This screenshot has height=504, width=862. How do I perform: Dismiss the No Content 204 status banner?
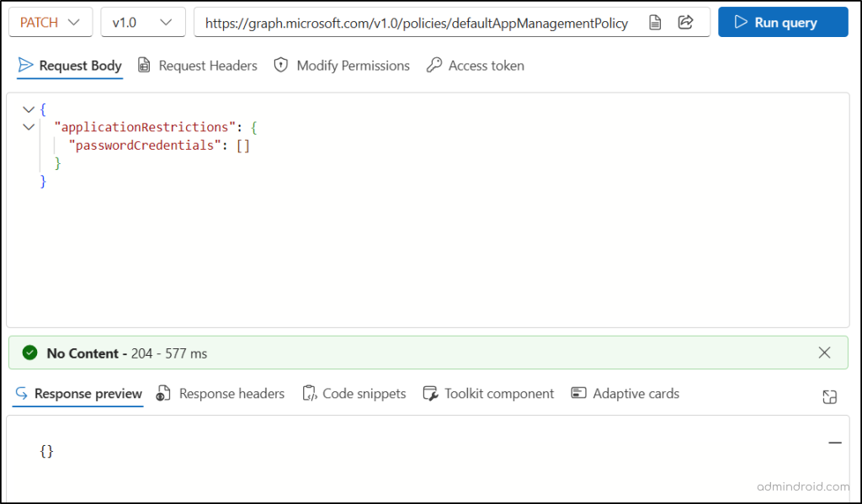pos(824,353)
